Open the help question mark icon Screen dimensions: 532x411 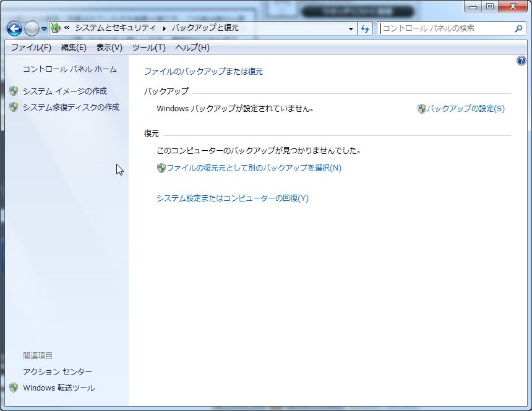(521, 61)
